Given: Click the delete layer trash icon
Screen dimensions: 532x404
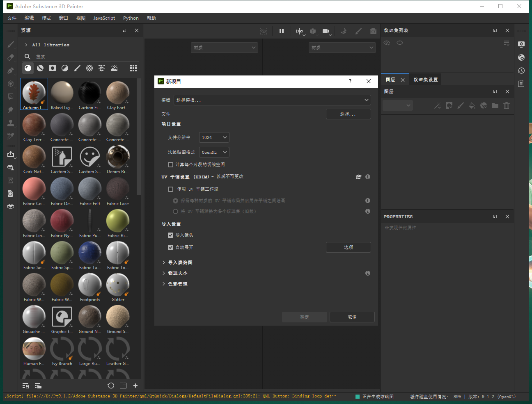Looking at the screenshot, I should click(507, 105).
